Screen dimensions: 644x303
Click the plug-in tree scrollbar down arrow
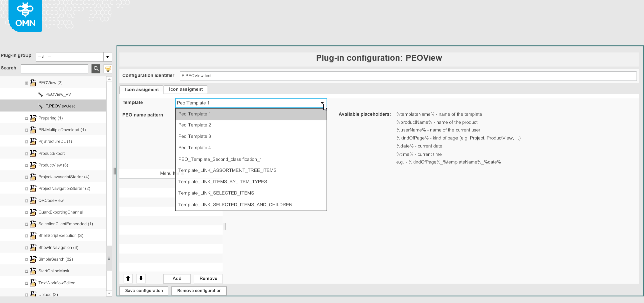[109, 294]
